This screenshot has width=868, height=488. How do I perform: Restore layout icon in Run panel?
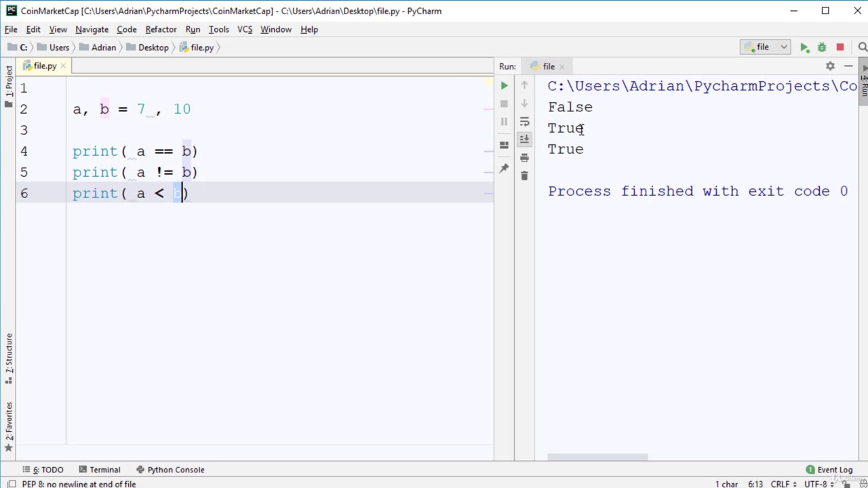coord(504,145)
